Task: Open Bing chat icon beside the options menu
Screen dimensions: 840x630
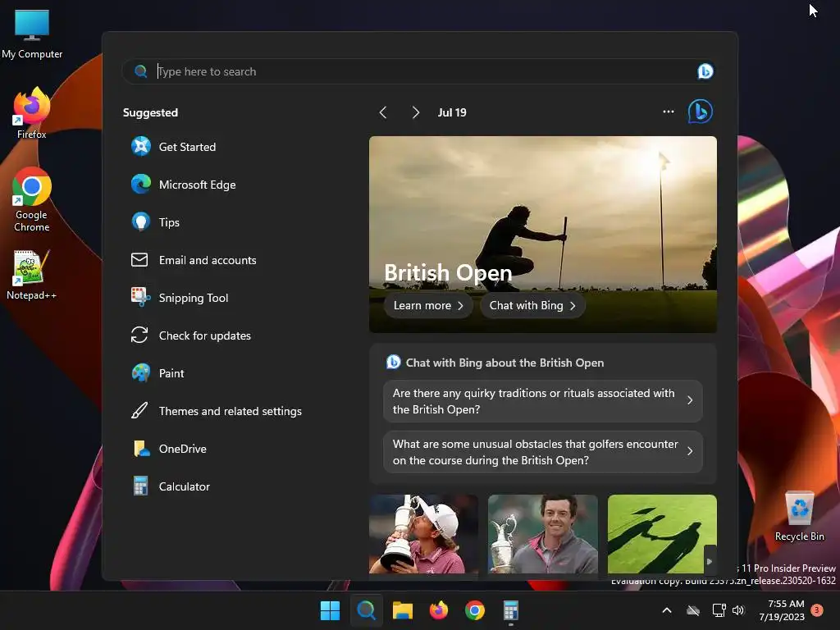Action: click(701, 112)
